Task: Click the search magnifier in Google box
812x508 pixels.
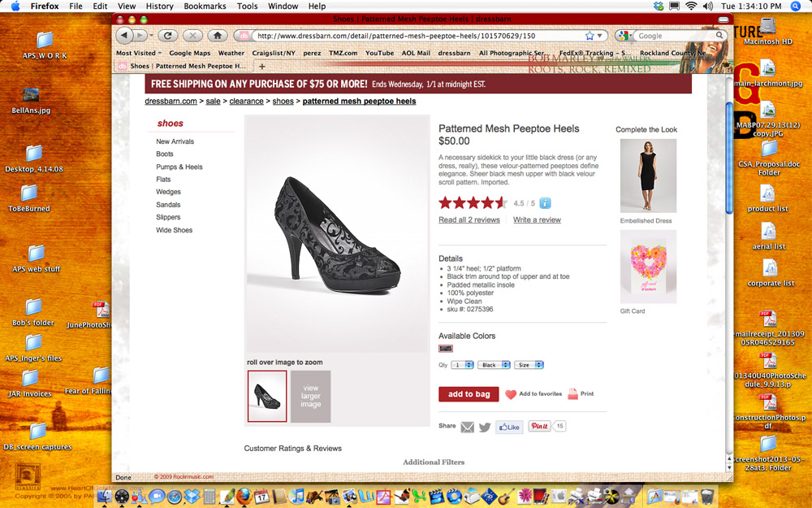Action: point(719,35)
